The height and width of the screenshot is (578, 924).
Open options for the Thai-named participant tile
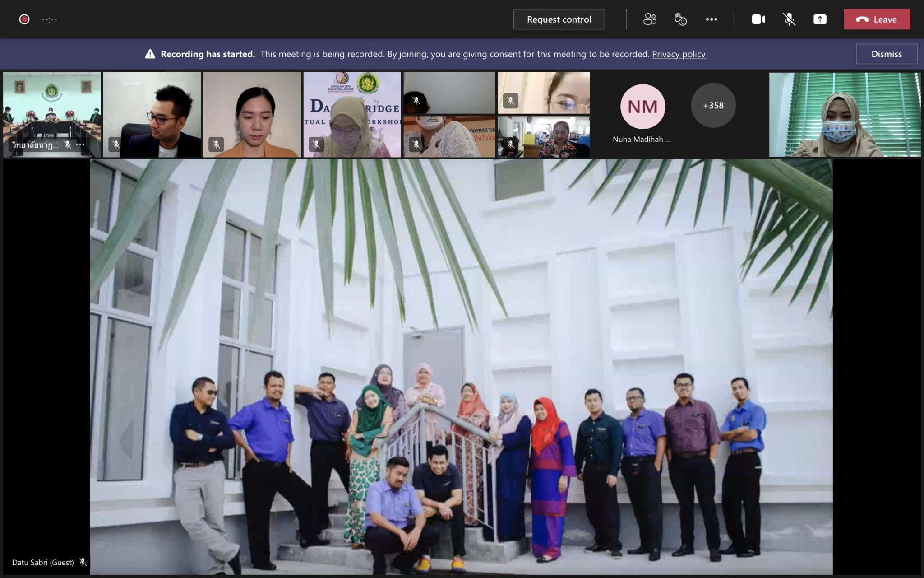pos(81,144)
